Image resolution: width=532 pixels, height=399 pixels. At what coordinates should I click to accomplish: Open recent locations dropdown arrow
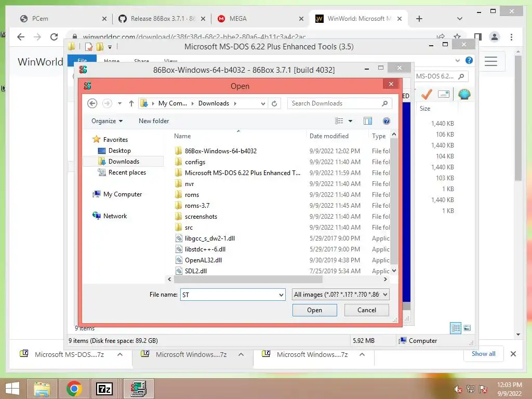pos(120,103)
